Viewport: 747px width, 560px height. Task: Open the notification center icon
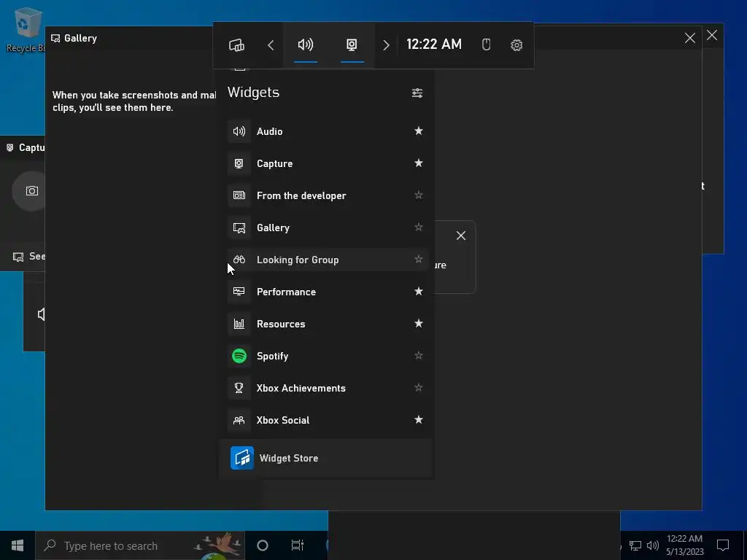tap(723, 545)
